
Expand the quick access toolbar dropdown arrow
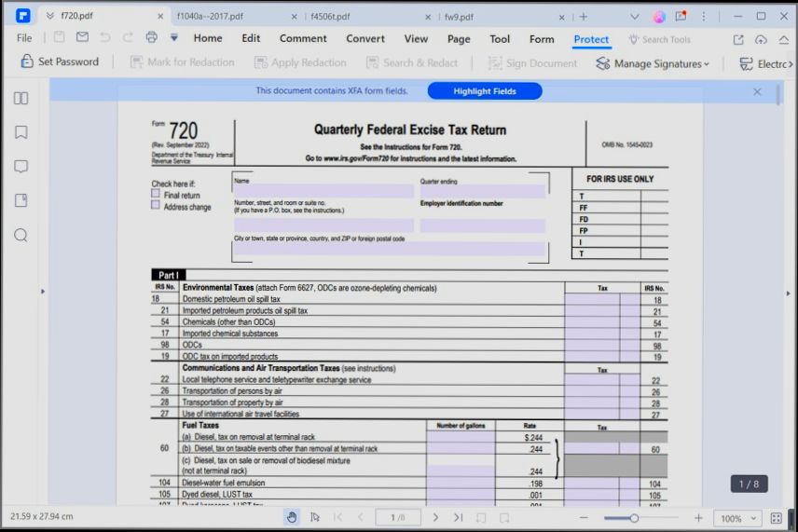(174, 37)
